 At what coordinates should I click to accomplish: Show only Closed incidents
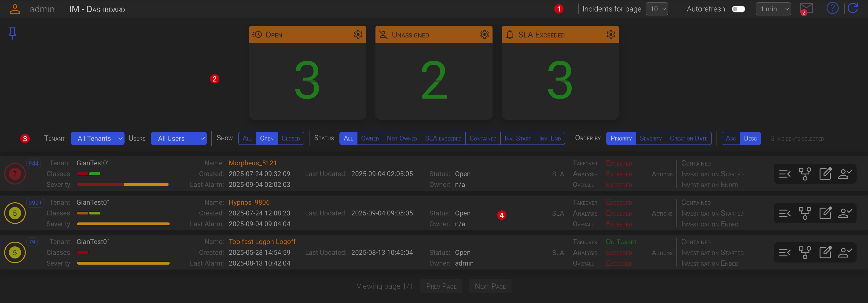pos(291,139)
